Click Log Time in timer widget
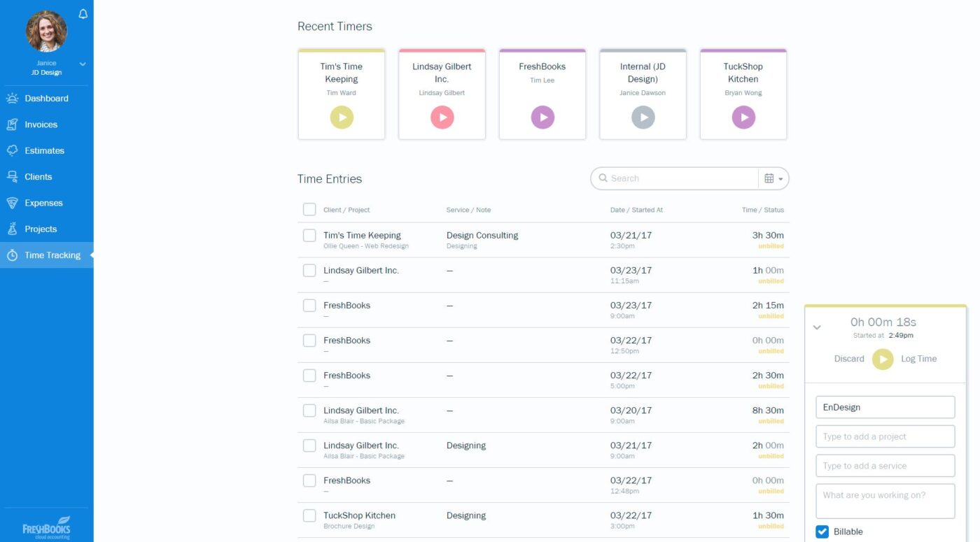980x542 pixels. coord(918,359)
